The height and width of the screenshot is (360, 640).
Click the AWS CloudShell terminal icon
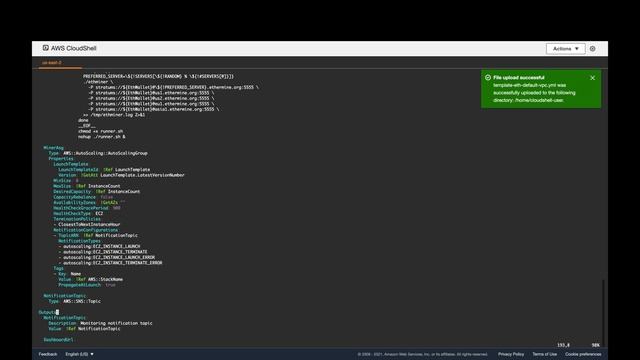pos(46,48)
